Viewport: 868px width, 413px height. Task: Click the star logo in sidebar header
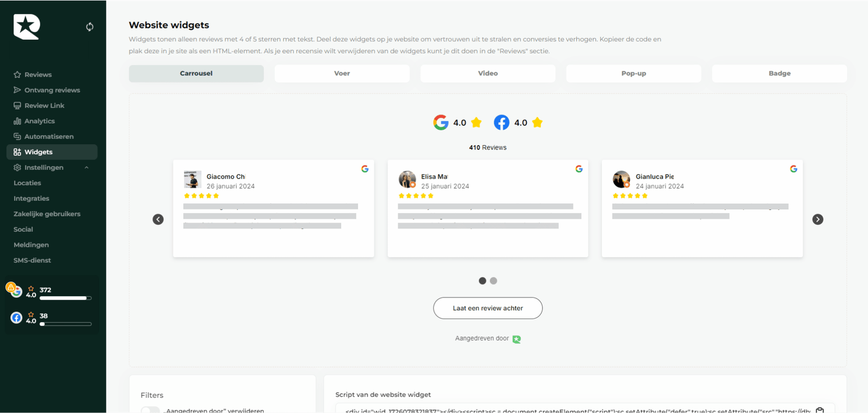click(x=27, y=27)
